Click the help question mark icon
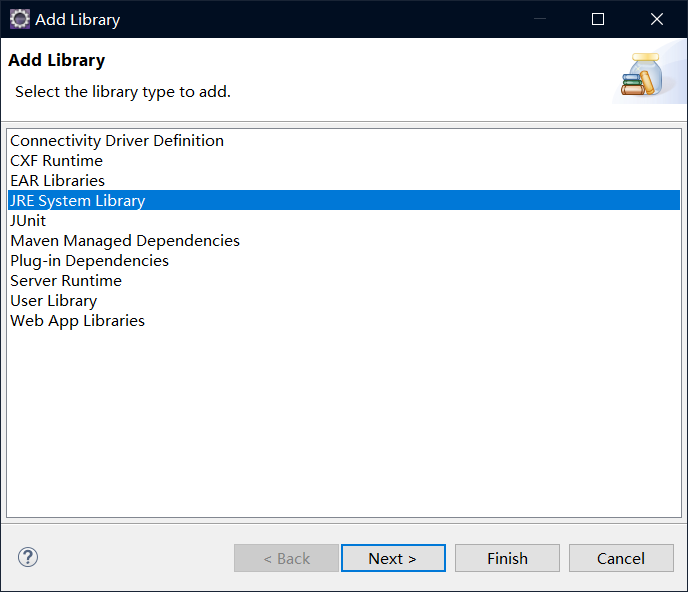 [28, 558]
